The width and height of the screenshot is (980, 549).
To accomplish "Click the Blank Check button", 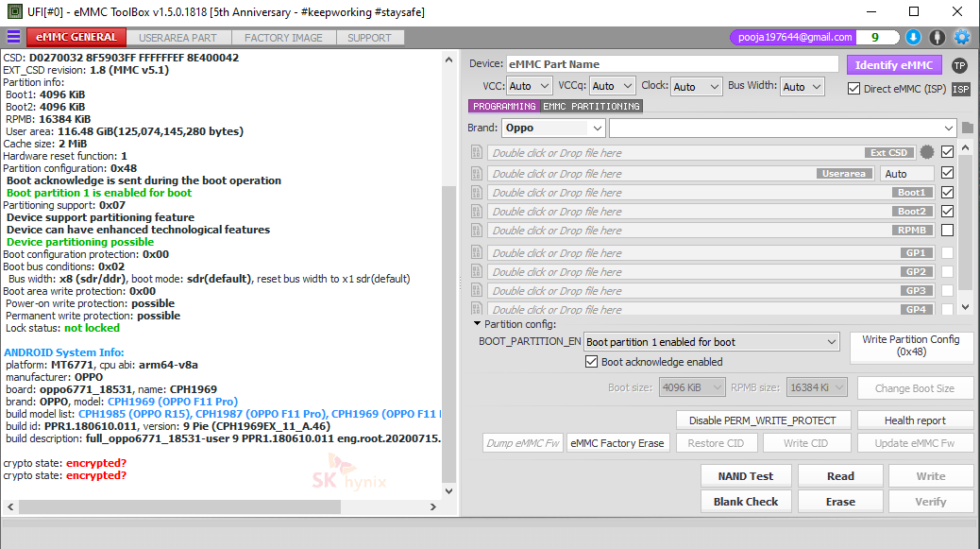I will pyautogui.click(x=746, y=502).
